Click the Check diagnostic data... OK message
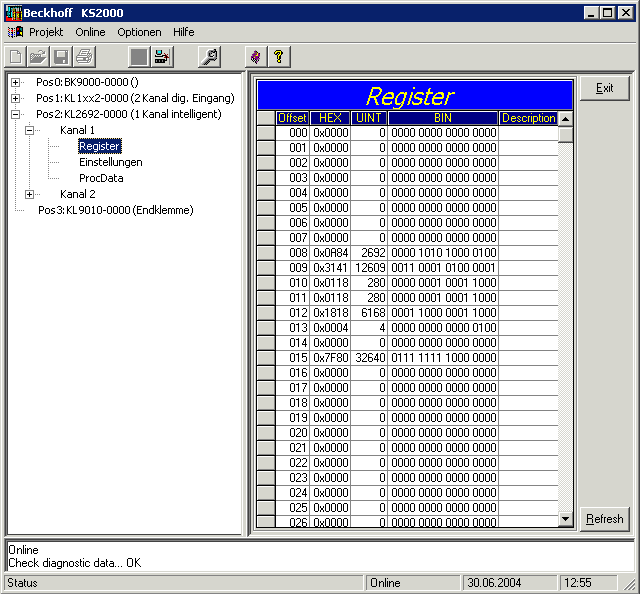The width and height of the screenshot is (640, 594). tap(75, 563)
